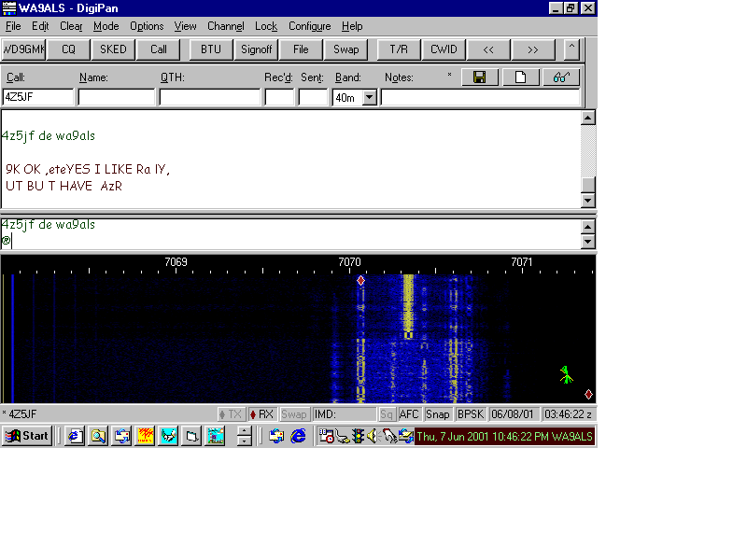
Task: Click receive pane scrollbar up arrow
Action: [588, 118]
